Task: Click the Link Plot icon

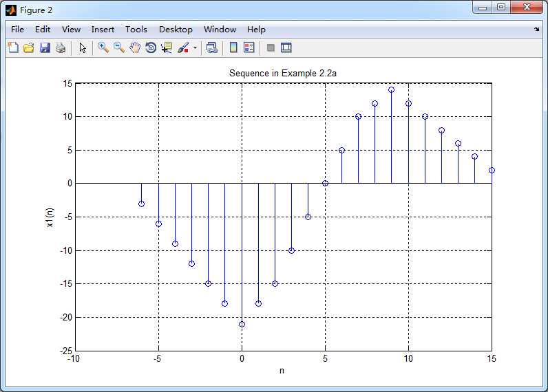Action: click(212, 47)
